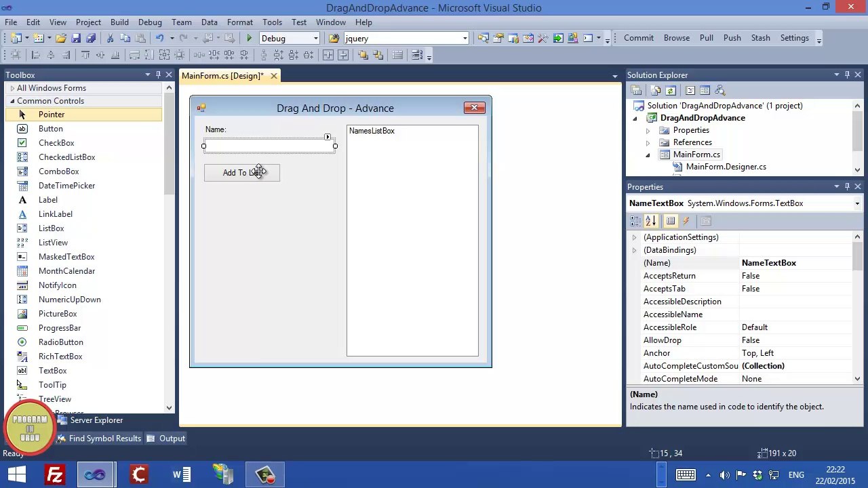Expand the References node in Solution Explorer
Screen dimensions: 868x488
click(x=648, y=142)
